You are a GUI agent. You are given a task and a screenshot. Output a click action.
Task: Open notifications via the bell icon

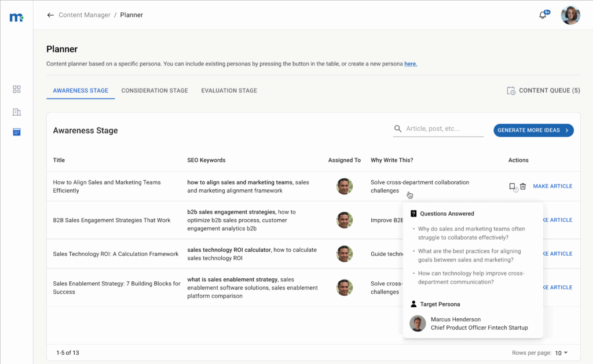click(542, 14)
